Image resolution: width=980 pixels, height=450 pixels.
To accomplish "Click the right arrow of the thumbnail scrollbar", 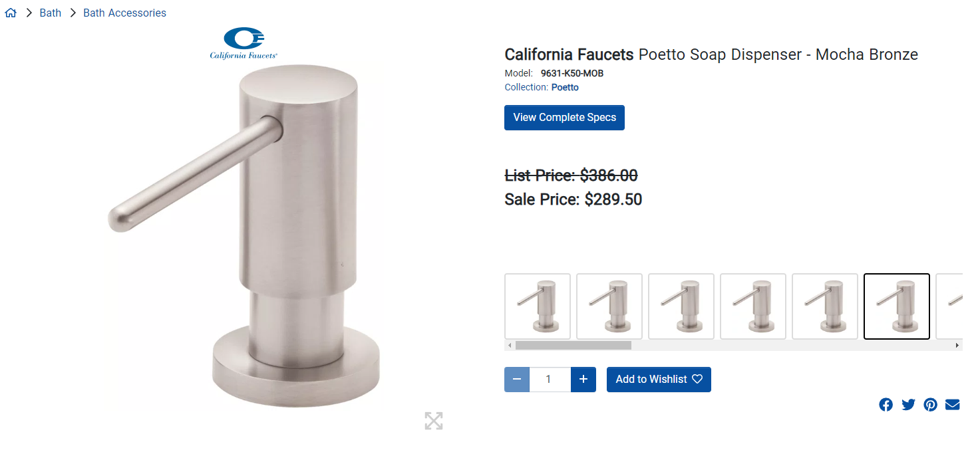I will coord(957,346).
